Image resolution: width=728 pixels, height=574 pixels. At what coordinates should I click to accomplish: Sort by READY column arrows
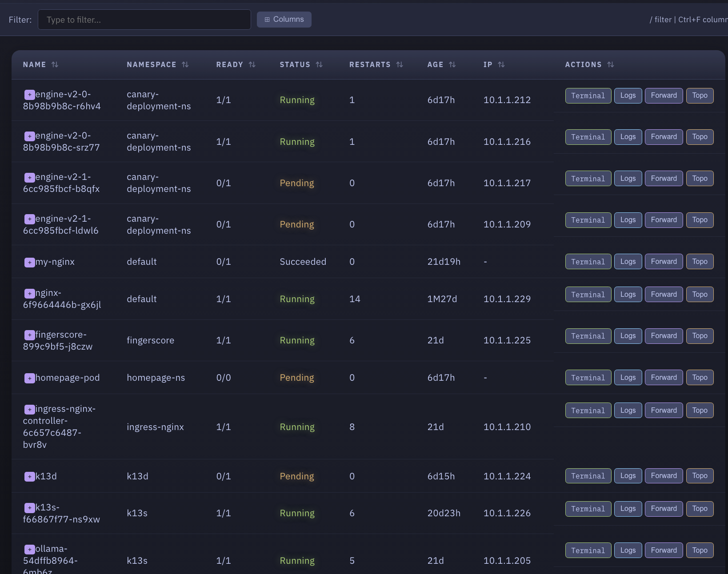[252, 65]
